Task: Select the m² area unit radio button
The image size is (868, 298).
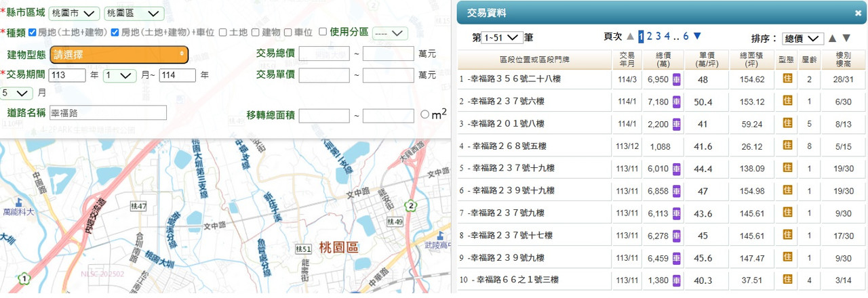Action: (425, 114)
